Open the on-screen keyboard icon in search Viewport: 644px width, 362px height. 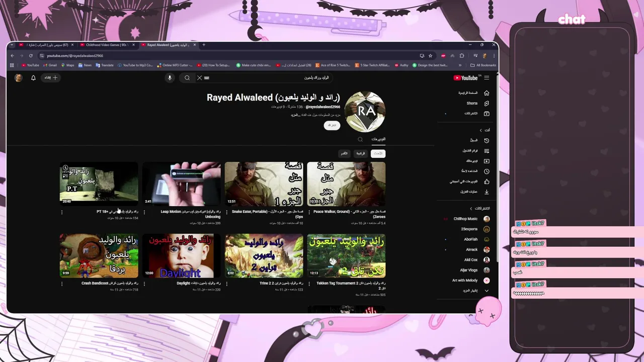206,78
